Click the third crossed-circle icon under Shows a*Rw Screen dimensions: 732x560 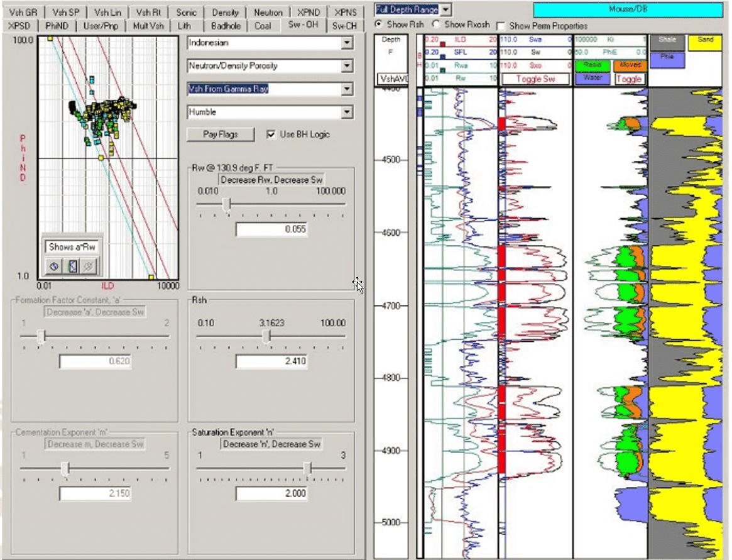click(x=88, y=266)
